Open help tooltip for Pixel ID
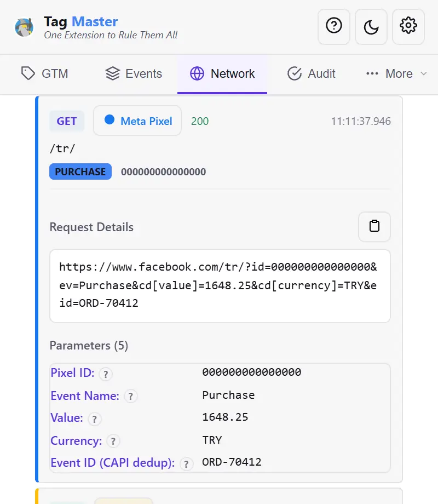 coord(106,374)
